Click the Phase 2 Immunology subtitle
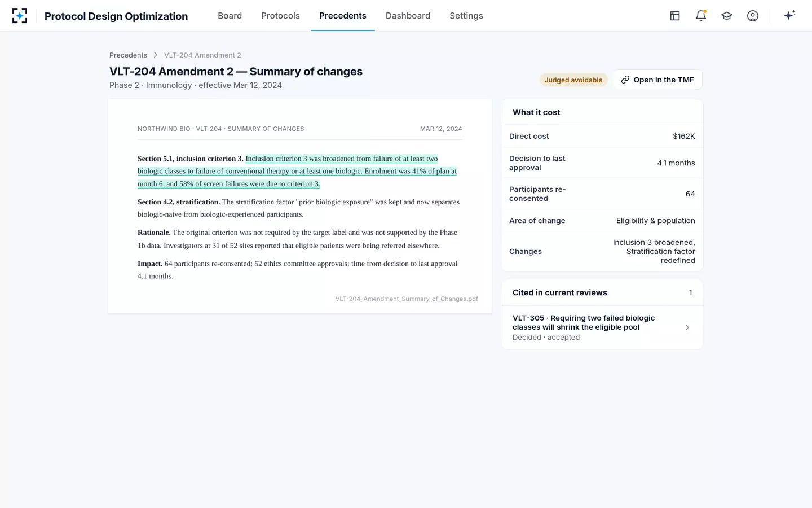Screen dimensions: 812x508 coord(196,85)
